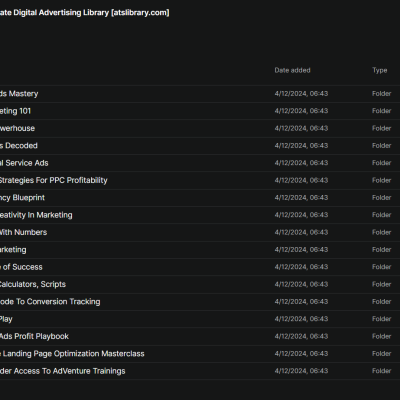Open the 'Calculators, Scripts' folder
Screen dimensions: 400x400
(33, 284)
